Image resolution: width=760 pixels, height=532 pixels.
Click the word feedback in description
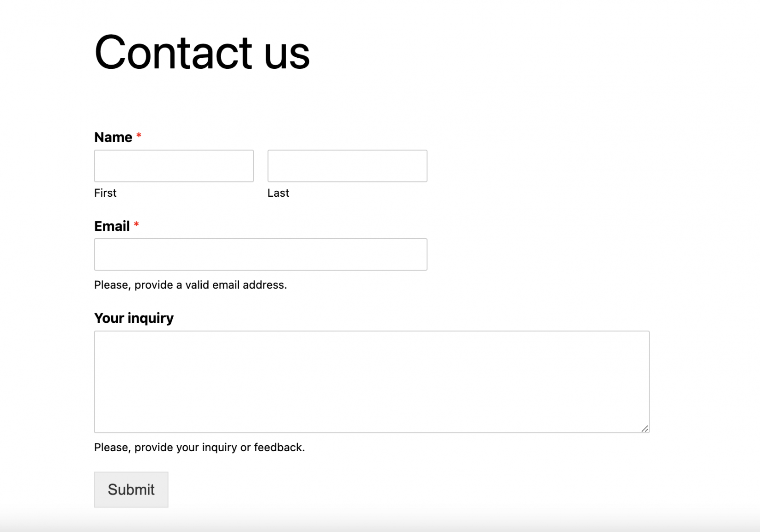[x=278, y=447]
